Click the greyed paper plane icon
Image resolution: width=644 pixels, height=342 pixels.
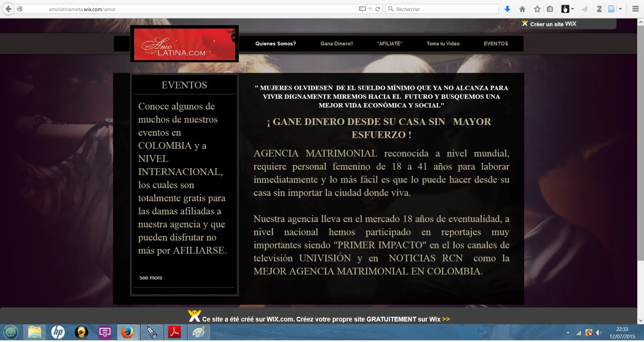tap(585, 9)
